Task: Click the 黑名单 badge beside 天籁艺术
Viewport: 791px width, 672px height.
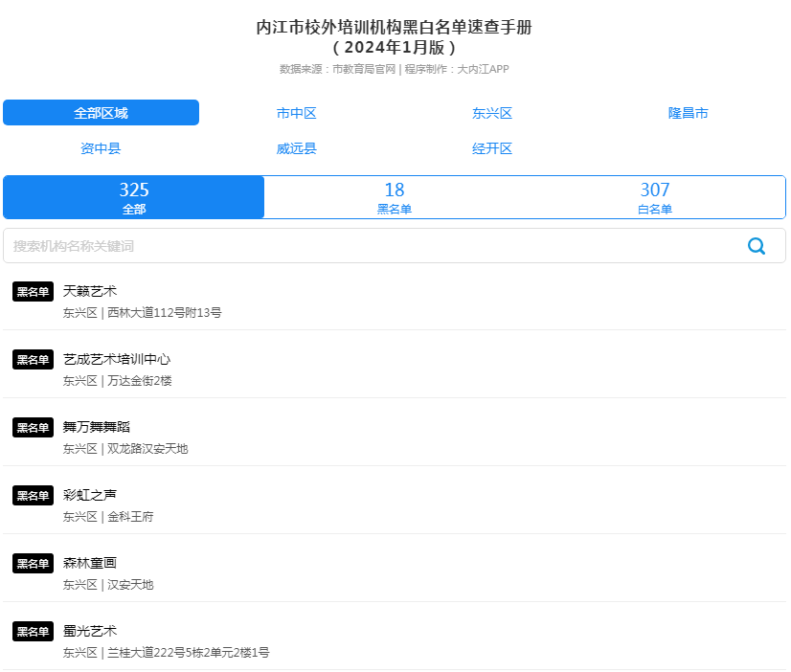Action: click(33, 292)
